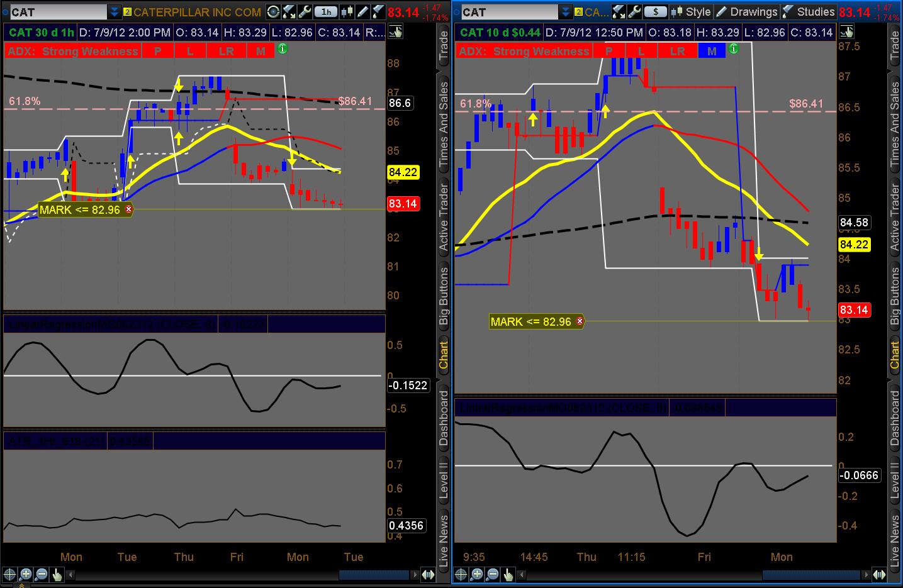
Task: Click the right chart scrollbar's right arrow
Action: tap(866, 575)
